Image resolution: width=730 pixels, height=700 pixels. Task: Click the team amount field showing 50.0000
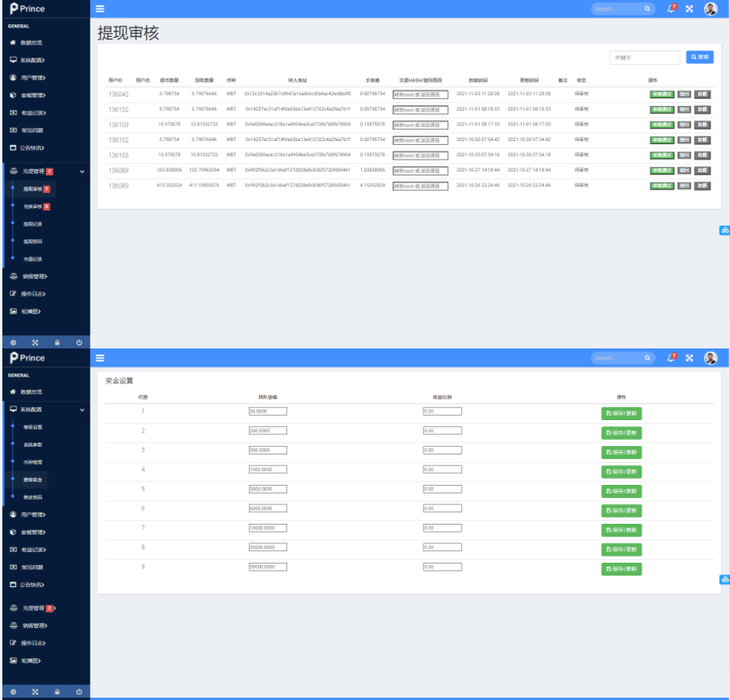tap(268, 412)
